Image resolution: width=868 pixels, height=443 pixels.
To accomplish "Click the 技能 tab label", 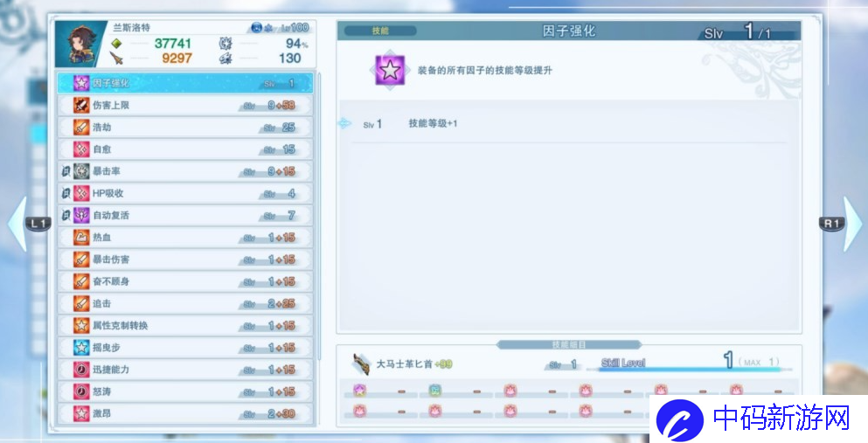I will point(380,31).
